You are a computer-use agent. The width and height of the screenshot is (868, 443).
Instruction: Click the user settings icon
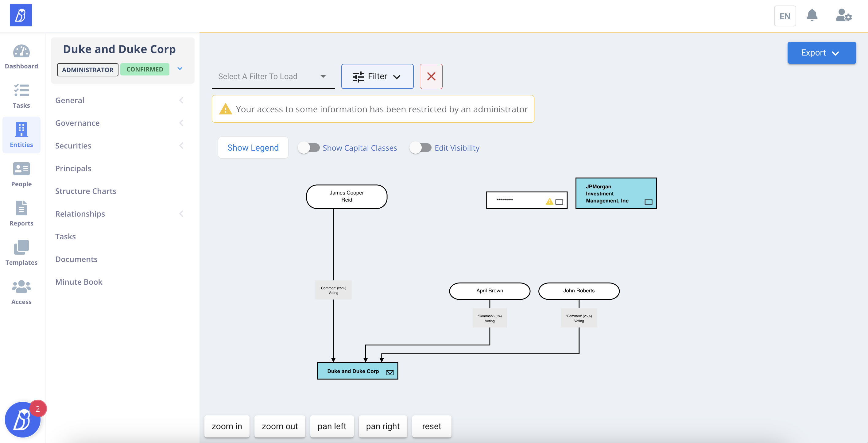click(843, 16)
